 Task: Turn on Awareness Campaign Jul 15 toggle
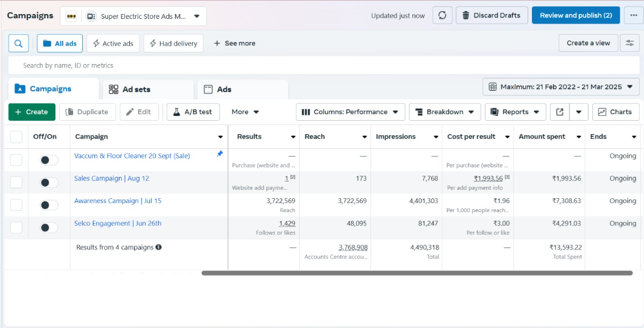(x=49, y=205)
